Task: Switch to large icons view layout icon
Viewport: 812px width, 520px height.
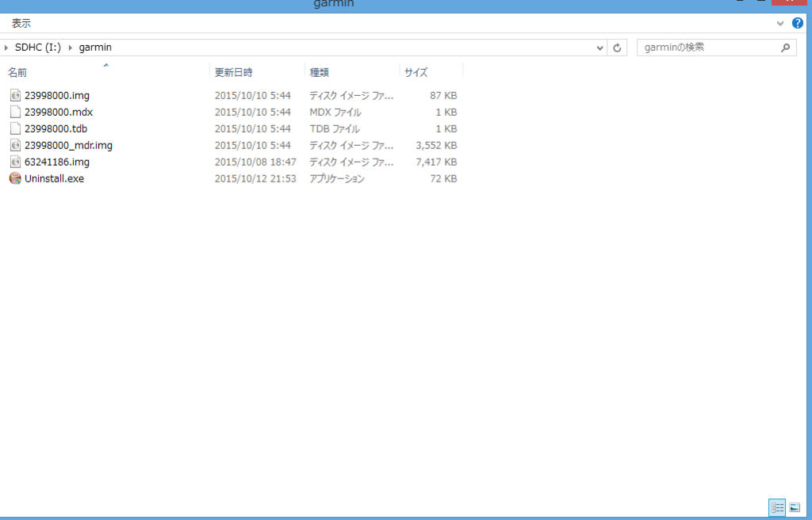Action: [795, 507]
